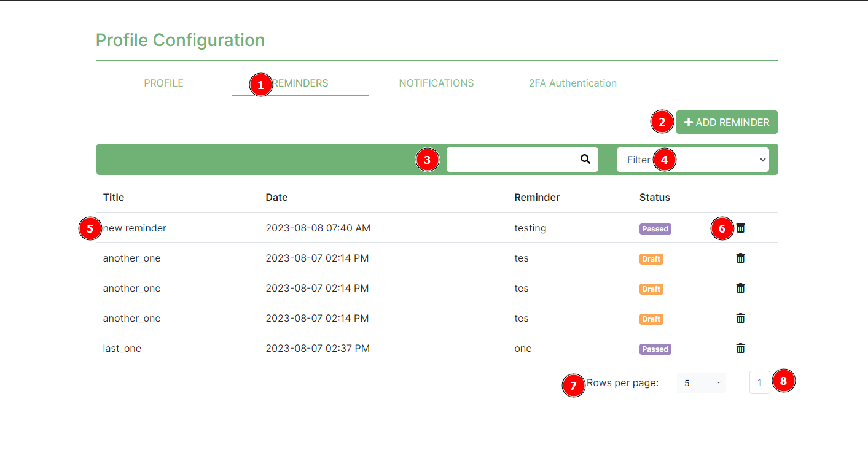Open the Rows per page dropdown

(702, 383)
